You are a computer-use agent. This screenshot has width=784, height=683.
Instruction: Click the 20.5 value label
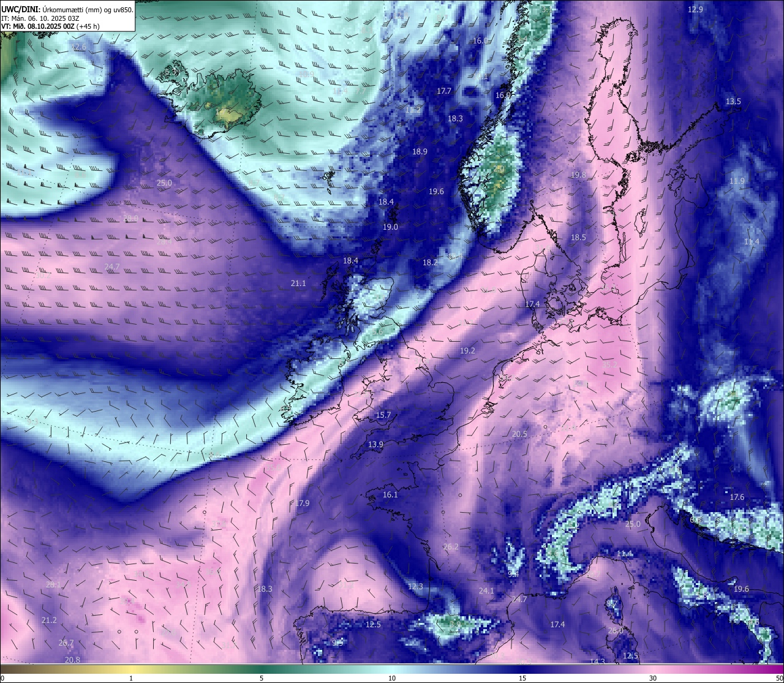[x=519, y=434]
